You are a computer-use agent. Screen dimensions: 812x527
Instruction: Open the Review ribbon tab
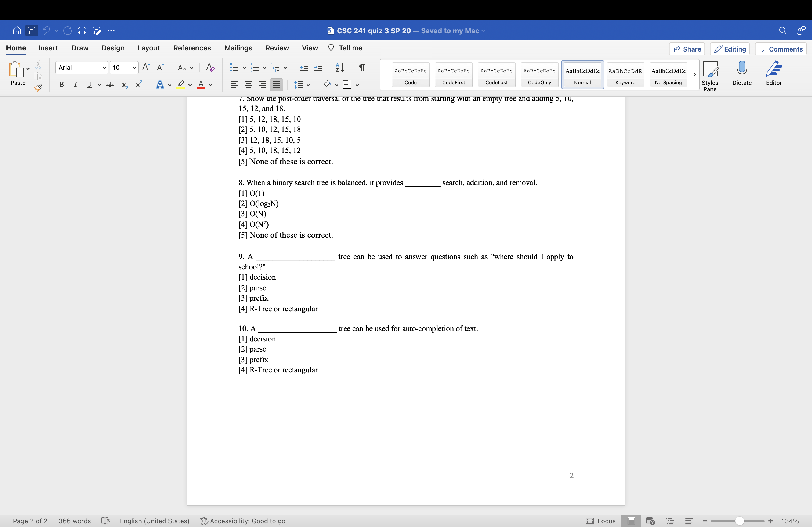277,48
